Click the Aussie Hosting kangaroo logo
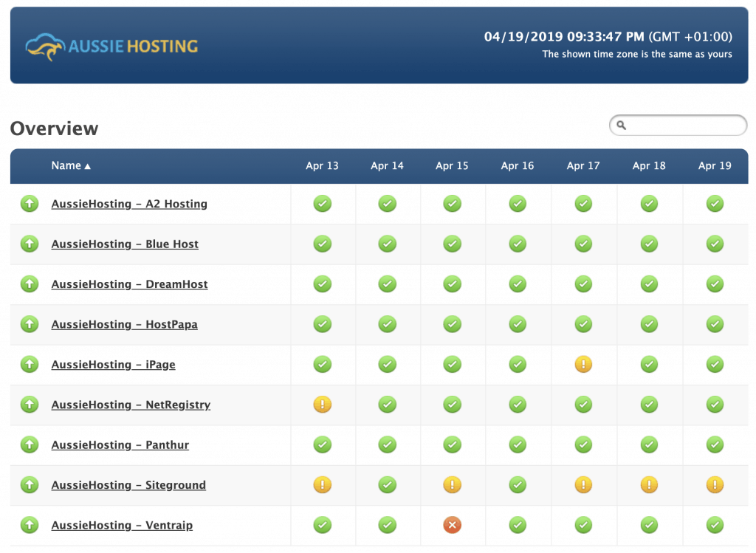This screenshot has width=756, height=553. 111,46
